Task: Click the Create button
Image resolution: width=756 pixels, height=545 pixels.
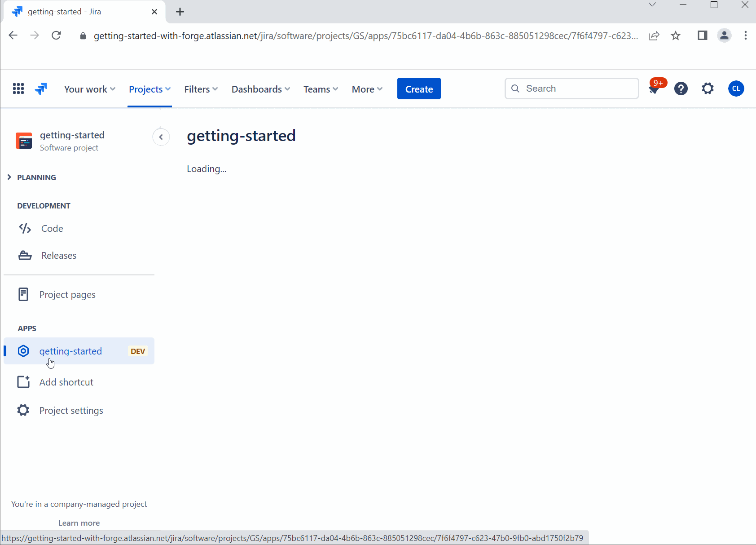Action: [x=418, y=89]
